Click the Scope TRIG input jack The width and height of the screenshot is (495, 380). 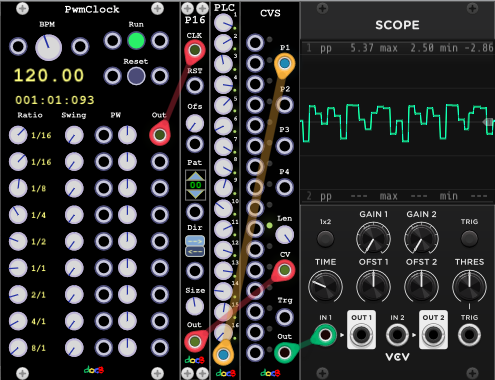coord(469,334)
